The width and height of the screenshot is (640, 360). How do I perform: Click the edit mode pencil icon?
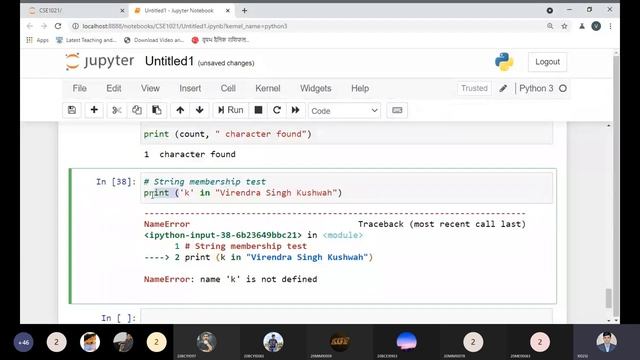(503, 89)
